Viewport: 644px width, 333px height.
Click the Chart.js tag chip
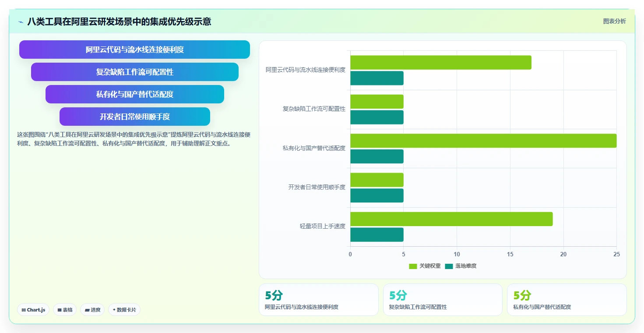point(33,310)
